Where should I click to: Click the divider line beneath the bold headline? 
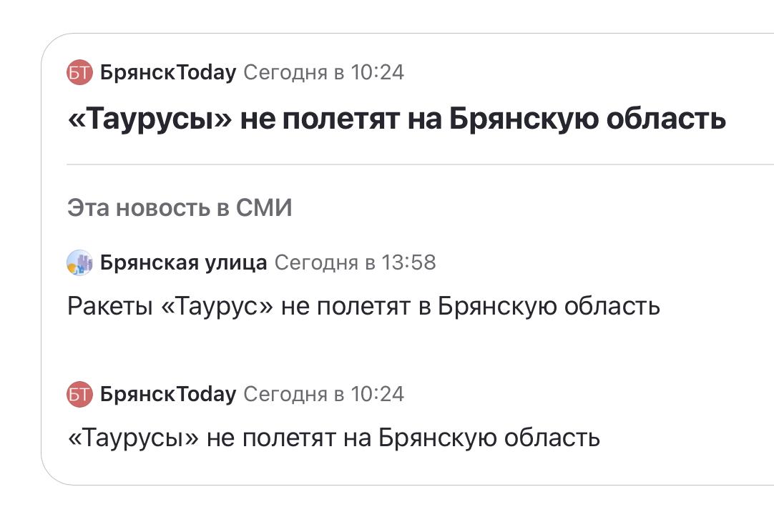(420, 164)
